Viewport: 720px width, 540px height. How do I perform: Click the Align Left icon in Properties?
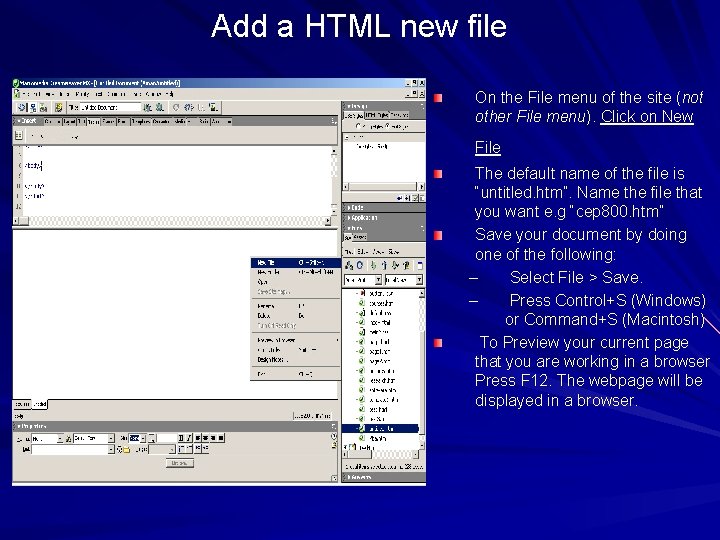(x=198, y=438)
